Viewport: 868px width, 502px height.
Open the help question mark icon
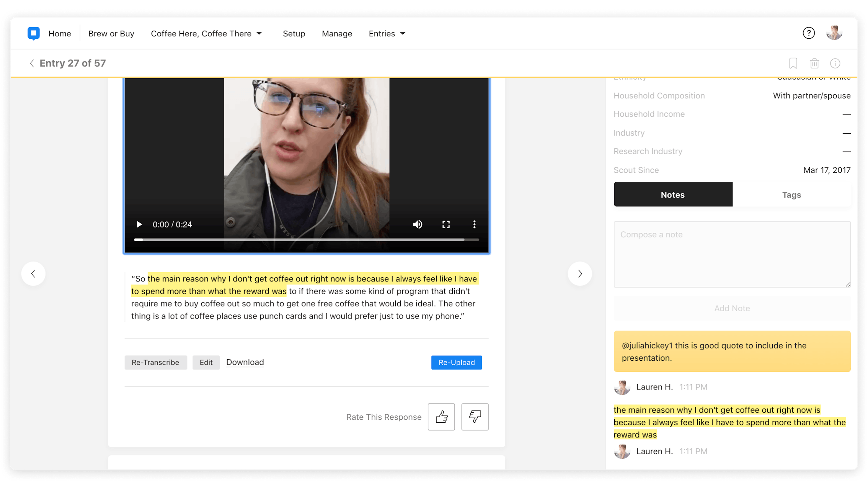(x=809, y=33)
